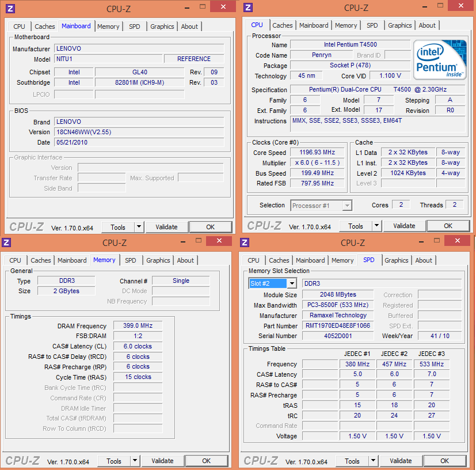Close the SPD tab CPU-Z window
476x470 pixels.
(x=457, y=241)
